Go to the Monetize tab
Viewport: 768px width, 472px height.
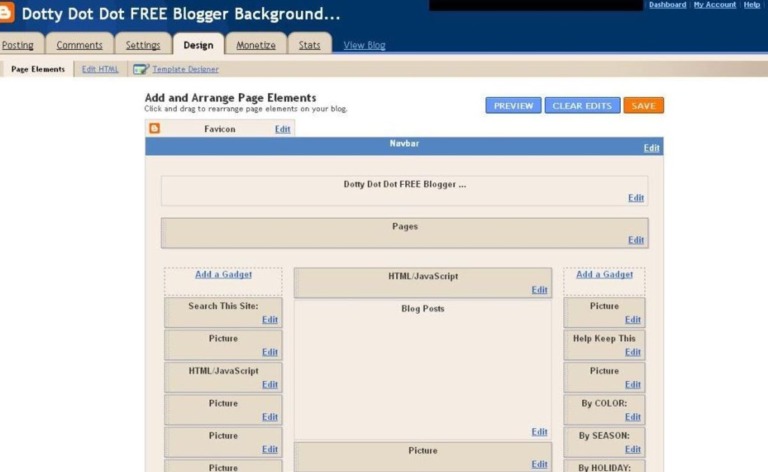[256, 45]
